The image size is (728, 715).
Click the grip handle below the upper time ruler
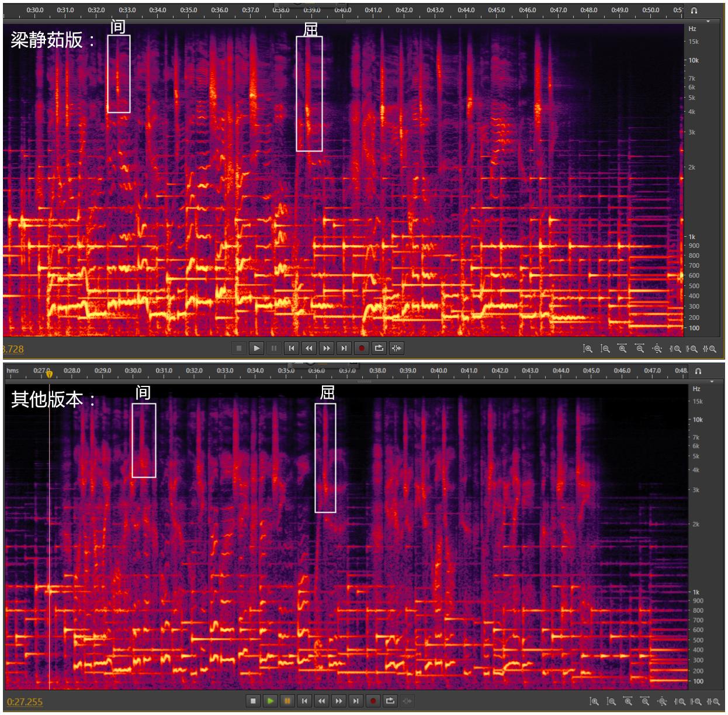(x=352, y=21)
